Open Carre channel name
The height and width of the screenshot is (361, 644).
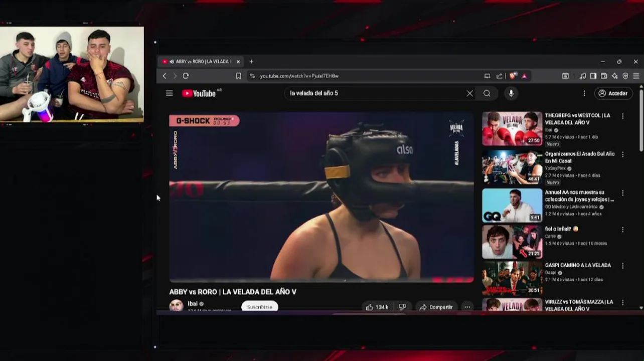click(550, 236)
